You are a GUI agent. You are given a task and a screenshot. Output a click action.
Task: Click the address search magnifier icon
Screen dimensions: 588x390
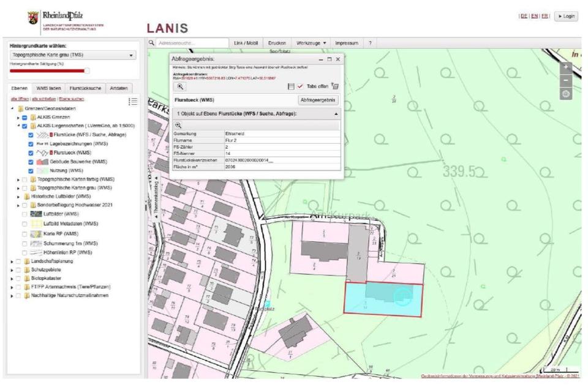152,43
